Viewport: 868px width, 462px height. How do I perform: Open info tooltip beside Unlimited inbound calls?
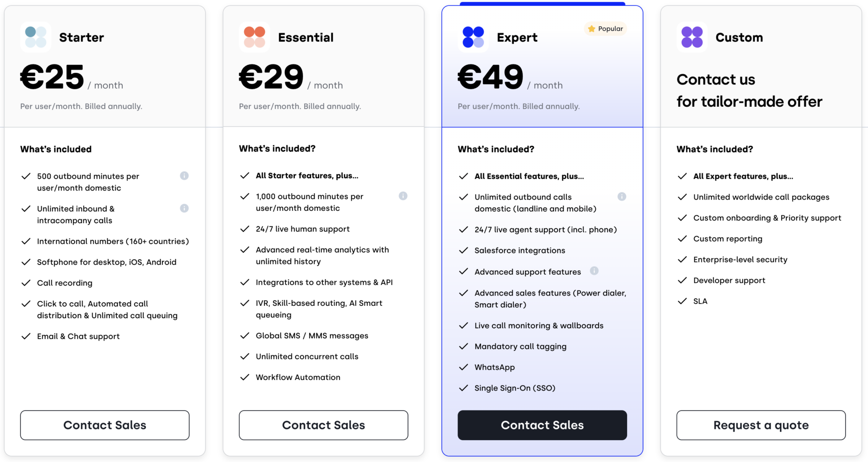pos(184,209)
